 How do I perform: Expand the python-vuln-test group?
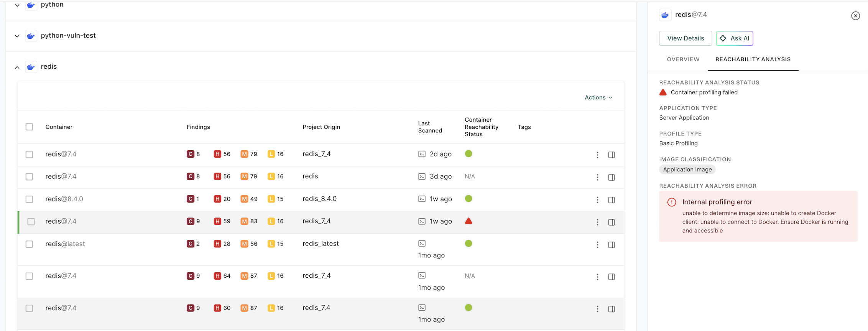click(17, 36)
